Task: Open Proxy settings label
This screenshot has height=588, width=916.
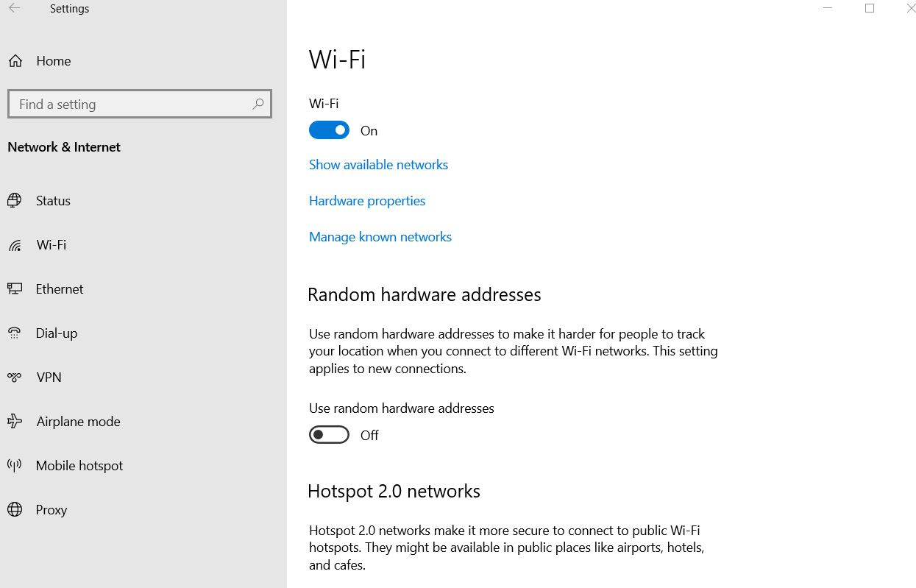Action: coord(52,510)
